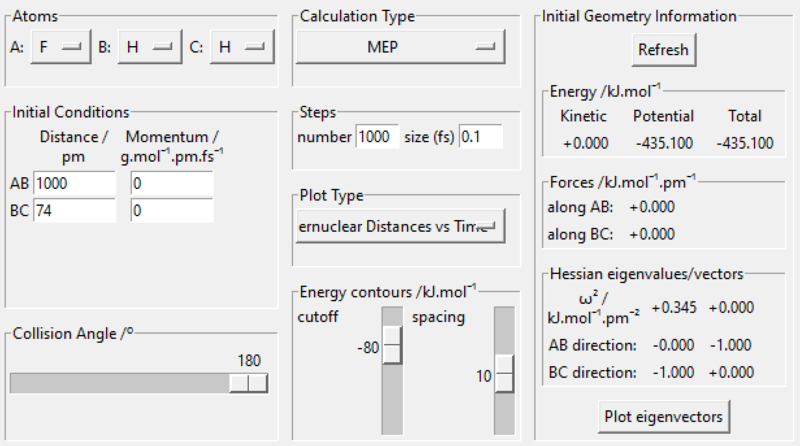The width and height of the screenshot is (800, 446).
Task: Click the BC distance input field
Action: (x=75, y=211)
